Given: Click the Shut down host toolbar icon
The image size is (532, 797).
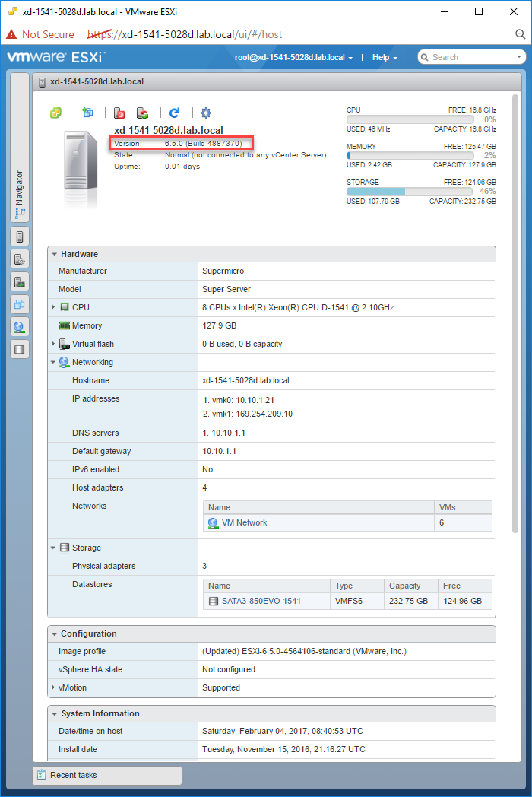Looking at the screenshot, I should [x=119, y=113].
